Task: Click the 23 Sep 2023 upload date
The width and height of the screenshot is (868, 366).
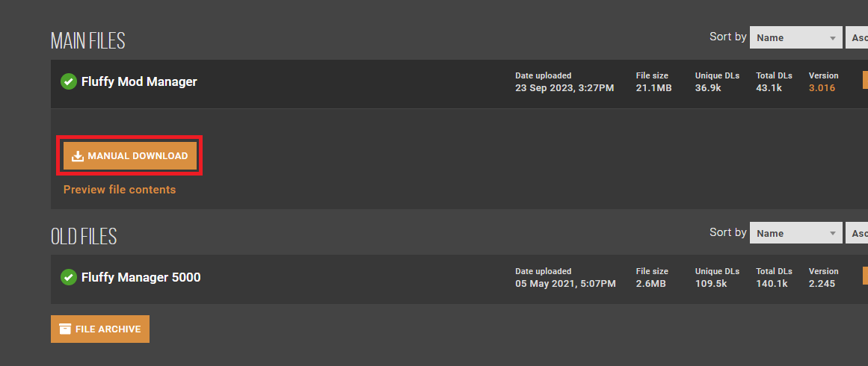Action: [x=564, y=88]
